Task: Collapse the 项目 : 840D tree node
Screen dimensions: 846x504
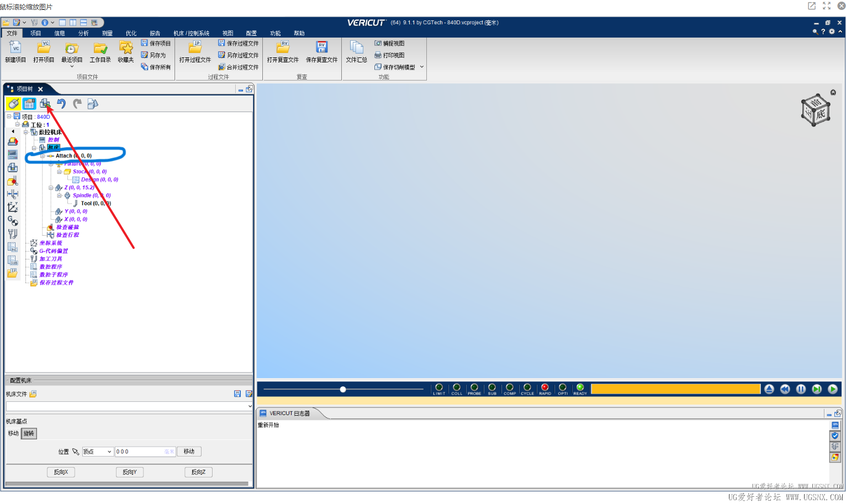Action: point(9,116)
